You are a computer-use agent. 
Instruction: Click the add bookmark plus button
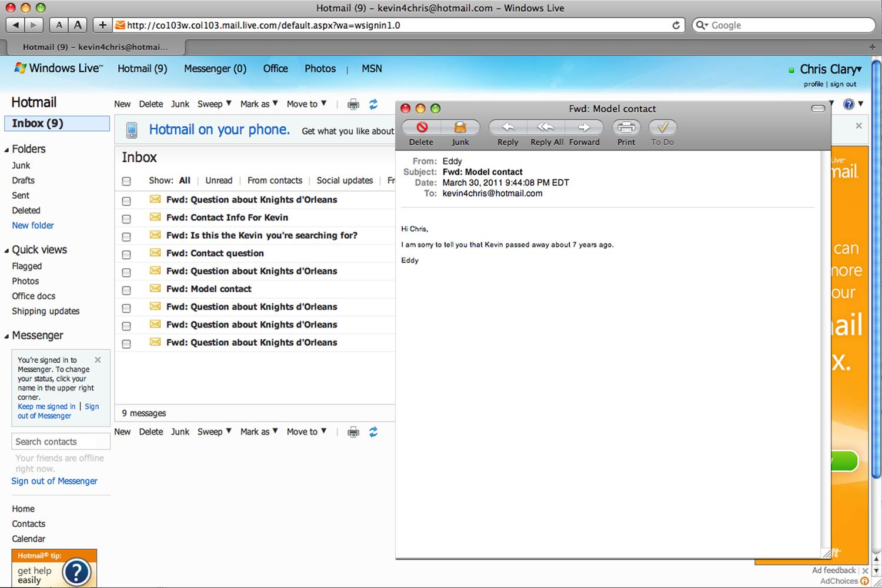[102, 25]
